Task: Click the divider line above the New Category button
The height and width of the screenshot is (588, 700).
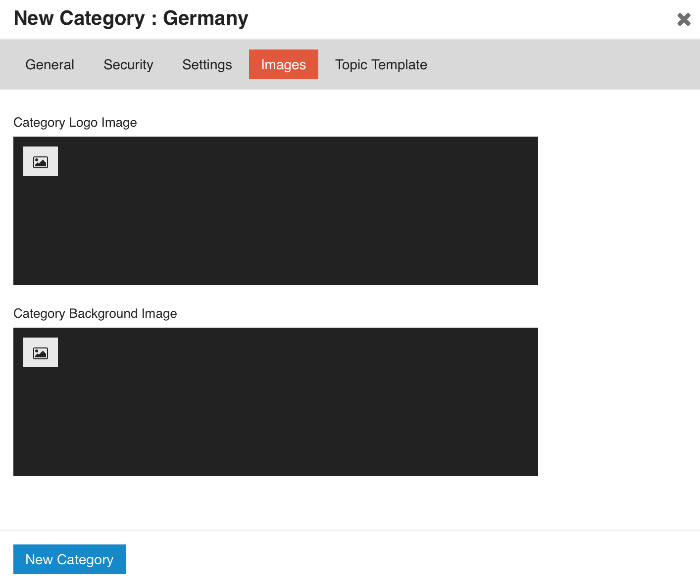Action: [x=350, y=530]
